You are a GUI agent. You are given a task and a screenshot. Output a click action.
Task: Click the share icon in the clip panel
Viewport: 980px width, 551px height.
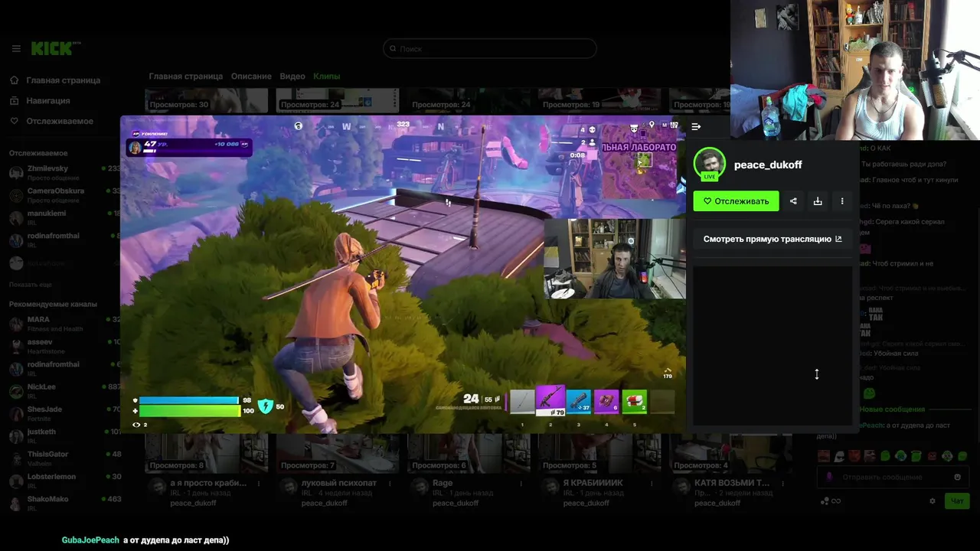click(793, 201)
